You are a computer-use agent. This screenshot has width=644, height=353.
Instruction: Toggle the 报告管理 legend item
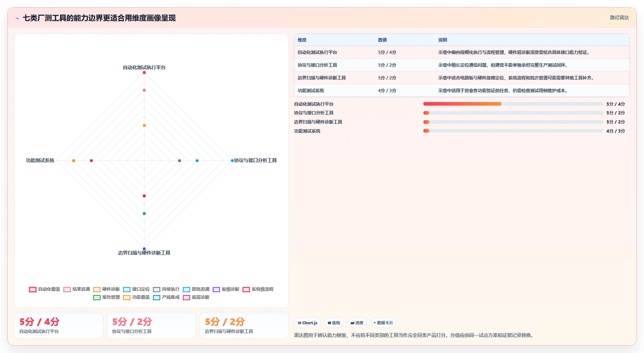(x=107, y=297)
